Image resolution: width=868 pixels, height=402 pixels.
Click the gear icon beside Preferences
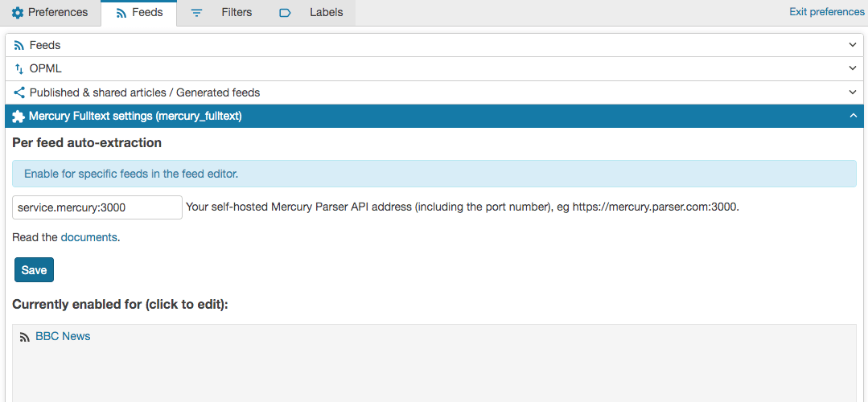point(18,12)
